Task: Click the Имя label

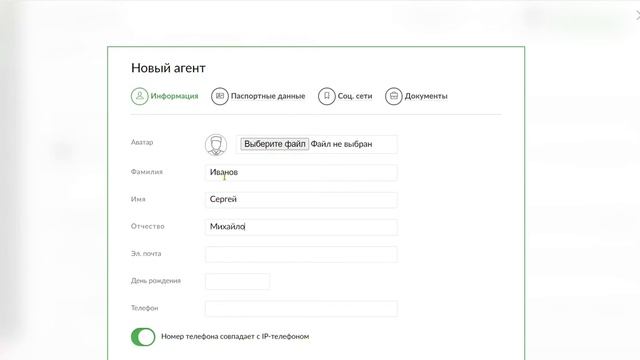Action: pyautogui.click(x=138, y=199)
